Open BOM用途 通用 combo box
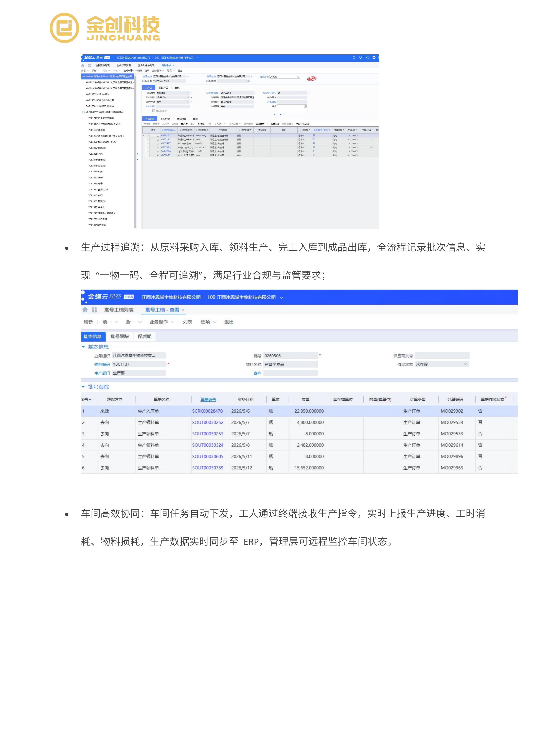The width and height of the screenshot is (534, 756). 173,102
